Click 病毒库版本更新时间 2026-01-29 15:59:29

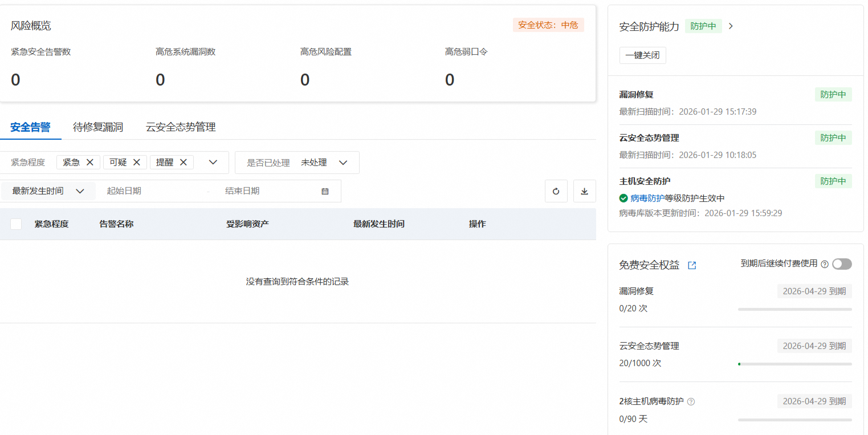pyautogui.click(x=700, y=213)
